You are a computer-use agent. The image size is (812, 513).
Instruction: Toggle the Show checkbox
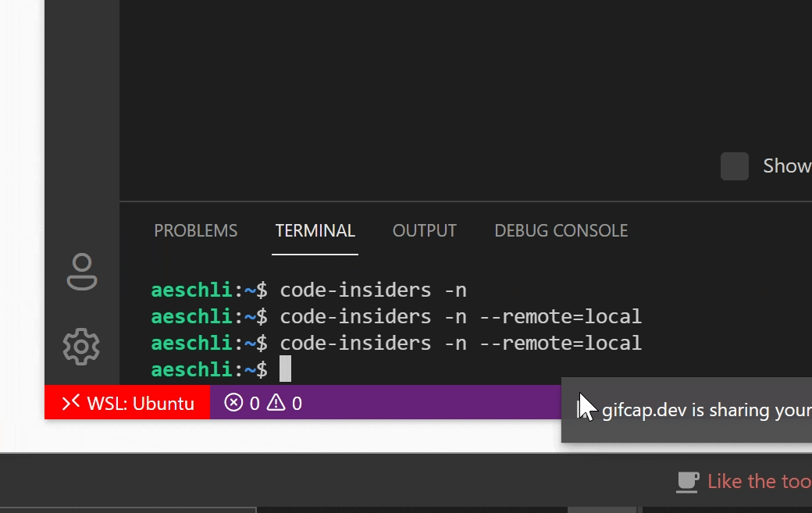pos(734,166)
